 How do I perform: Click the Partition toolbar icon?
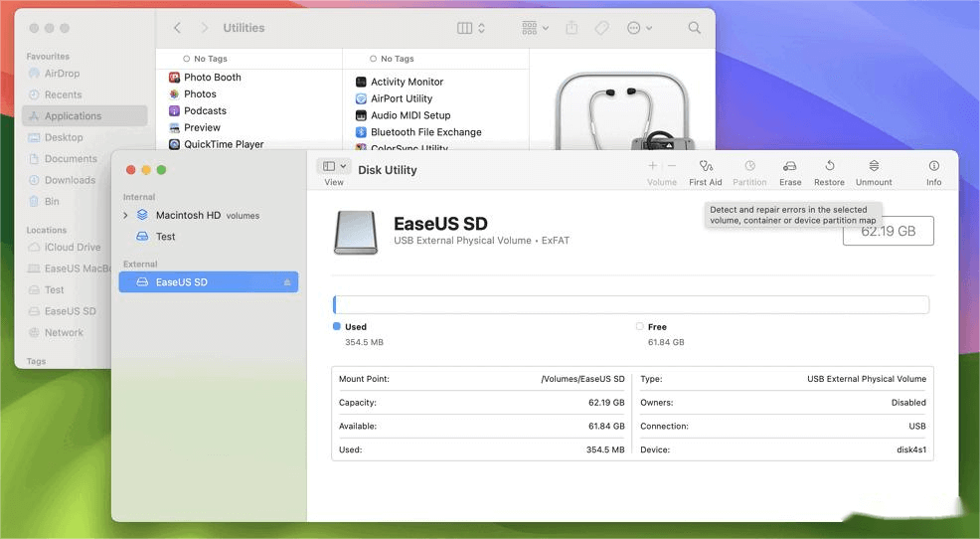tap(749, 166)
